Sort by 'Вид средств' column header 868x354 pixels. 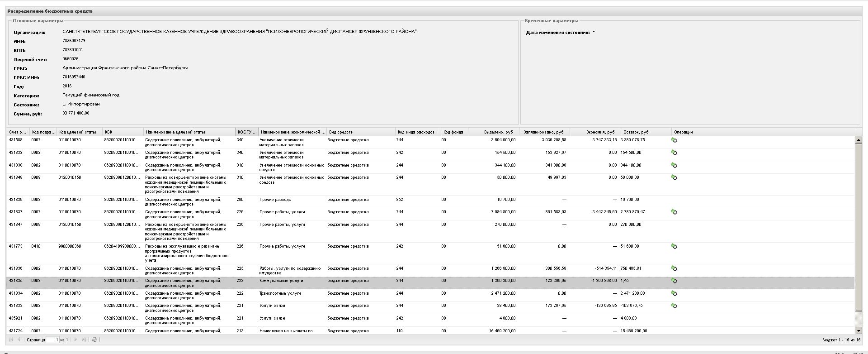pyautogui.click(x=361, y=132)
